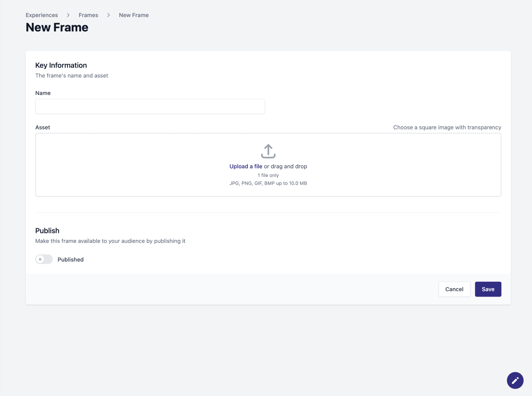This screenshot has width=532, height=396.
Task: Click the square image transparency hint
Action: point(447,127)
